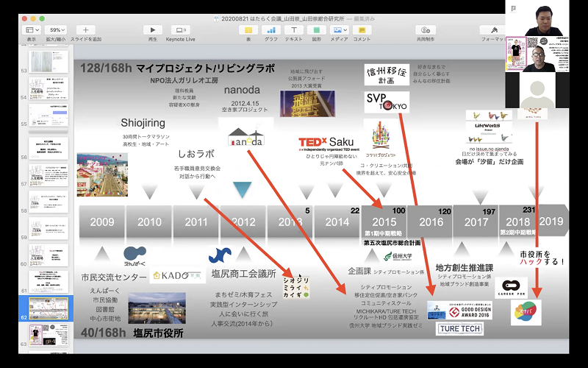
Task: Click the 2015 timeline arrow
Action: point(384,221)
